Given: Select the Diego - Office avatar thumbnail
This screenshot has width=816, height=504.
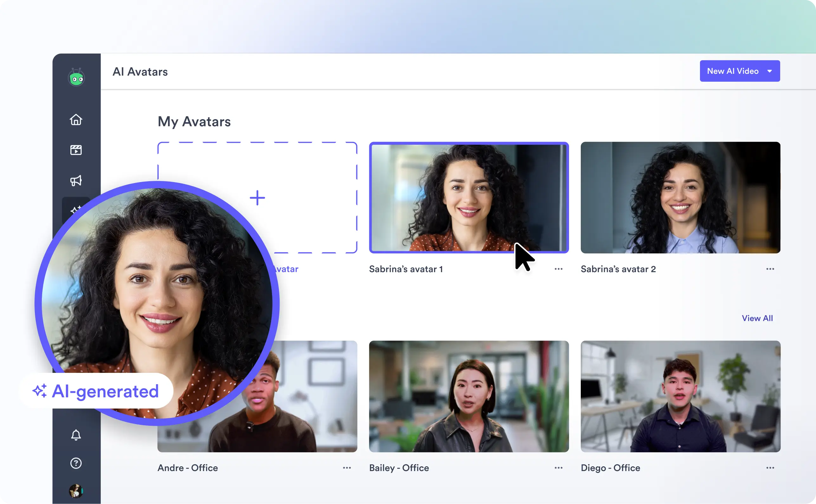Looking at the screenshot, I should (x=680, y=397).
